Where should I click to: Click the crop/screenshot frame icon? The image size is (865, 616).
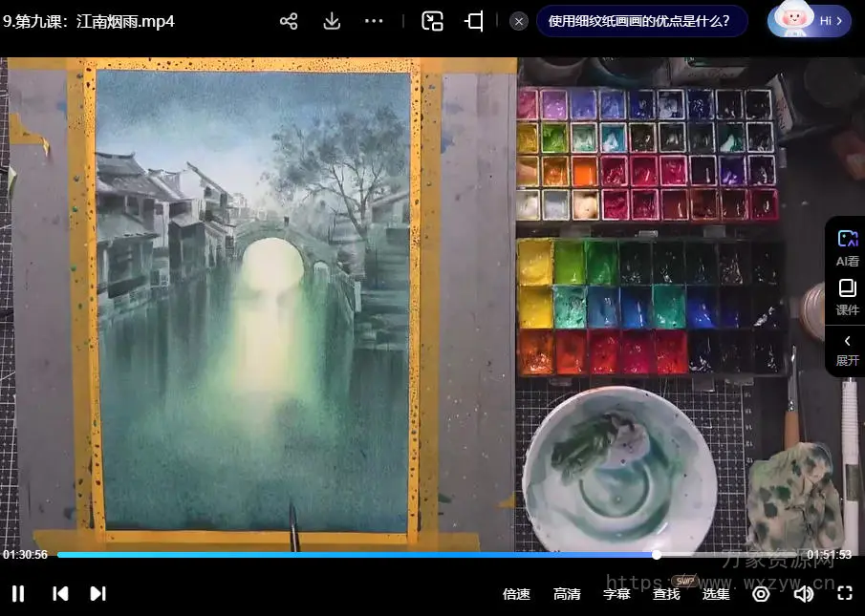[474, 21]
